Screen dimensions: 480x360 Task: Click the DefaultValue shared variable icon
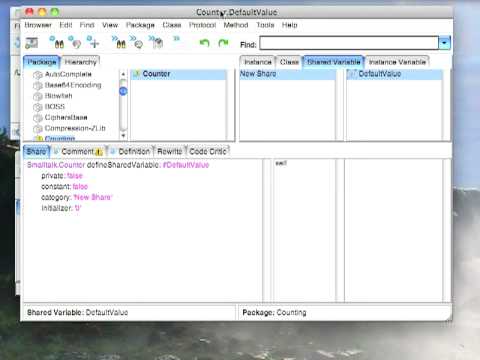[x=352, y=74]
